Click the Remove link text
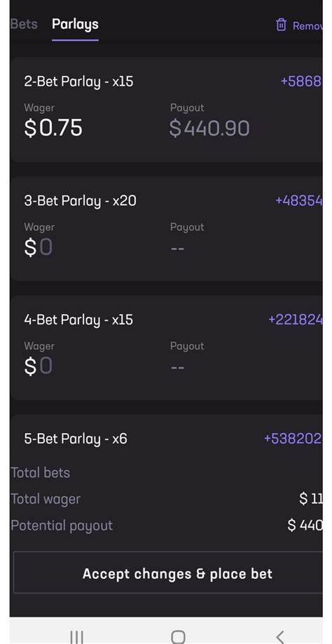The width and height of the screenshot is (332, 644). point(307,26)
